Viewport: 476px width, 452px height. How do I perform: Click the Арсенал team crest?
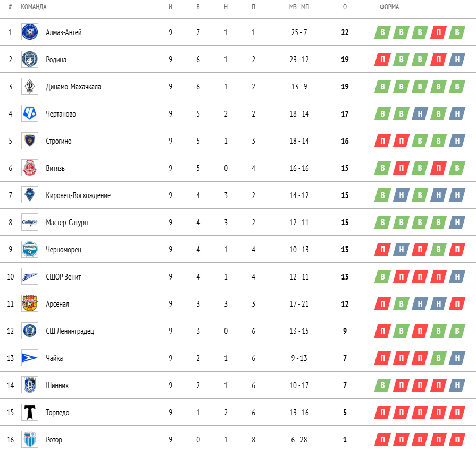(30, 303)
